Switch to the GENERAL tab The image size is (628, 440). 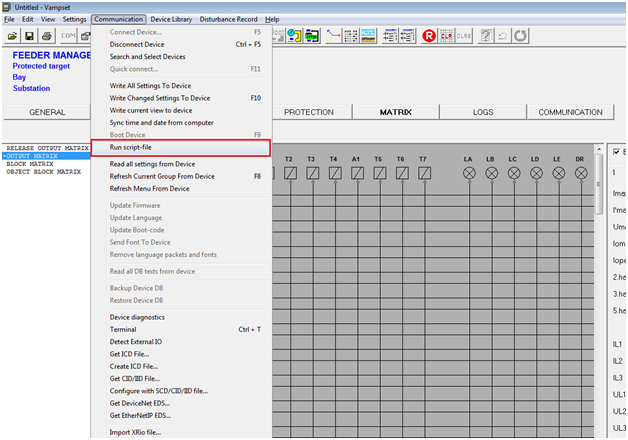coord(47,112)
